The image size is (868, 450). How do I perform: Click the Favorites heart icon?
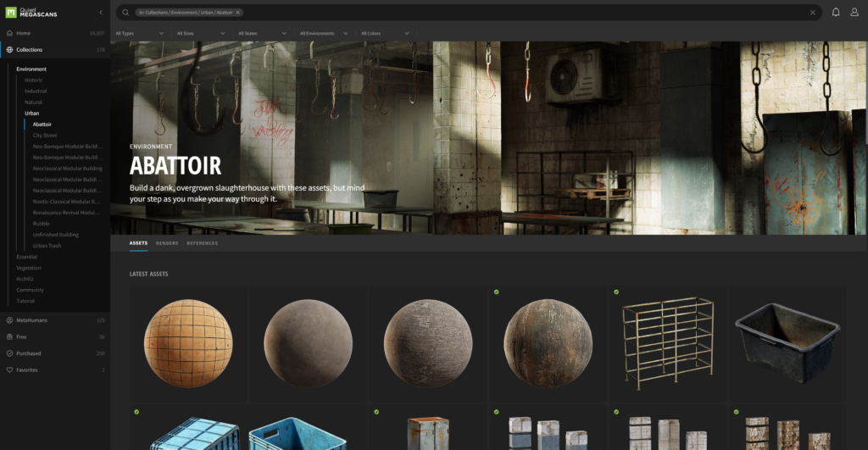pyautogui.click(x=9, y=369)
